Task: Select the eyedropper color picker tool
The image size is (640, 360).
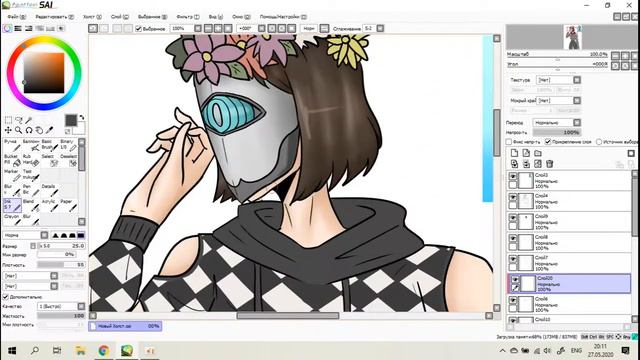Action: [49, 130]
